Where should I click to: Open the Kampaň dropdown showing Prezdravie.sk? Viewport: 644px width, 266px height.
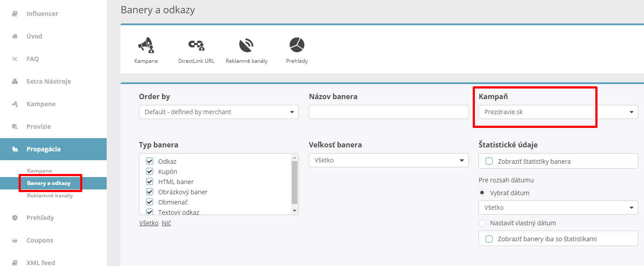pos(558,112)
